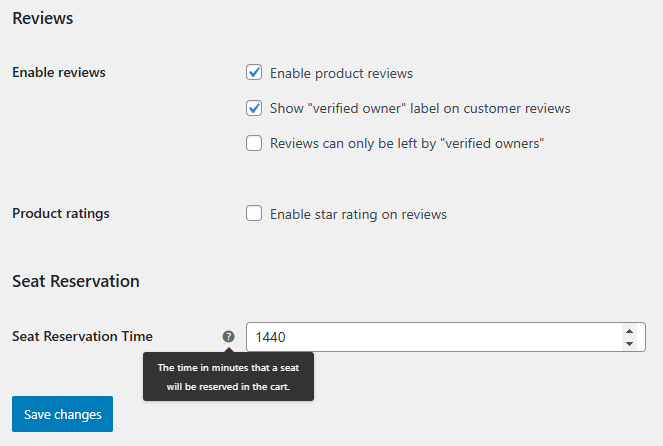Click the "Enable product reviews" label text

pyautogui.click(x=341, y=73)
